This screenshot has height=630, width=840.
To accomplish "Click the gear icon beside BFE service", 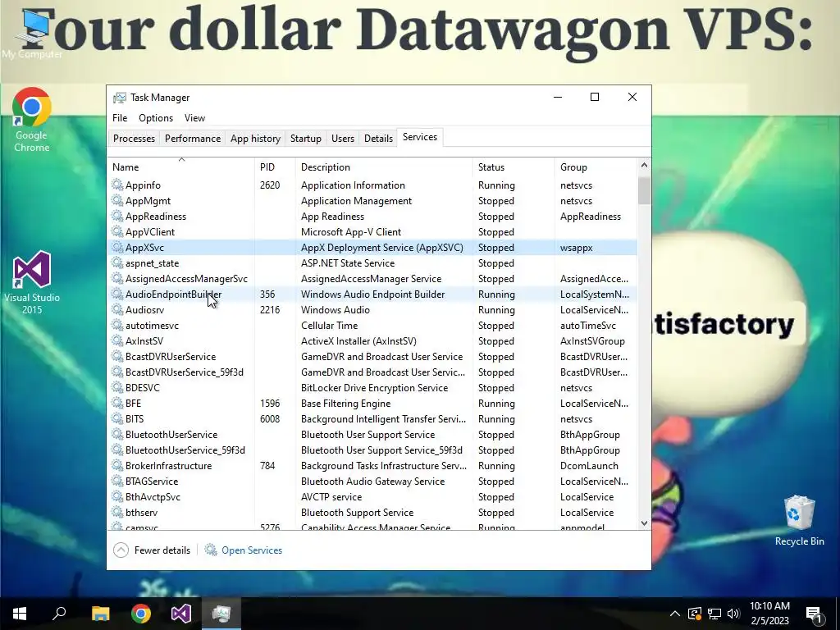I will coord(117,404).
